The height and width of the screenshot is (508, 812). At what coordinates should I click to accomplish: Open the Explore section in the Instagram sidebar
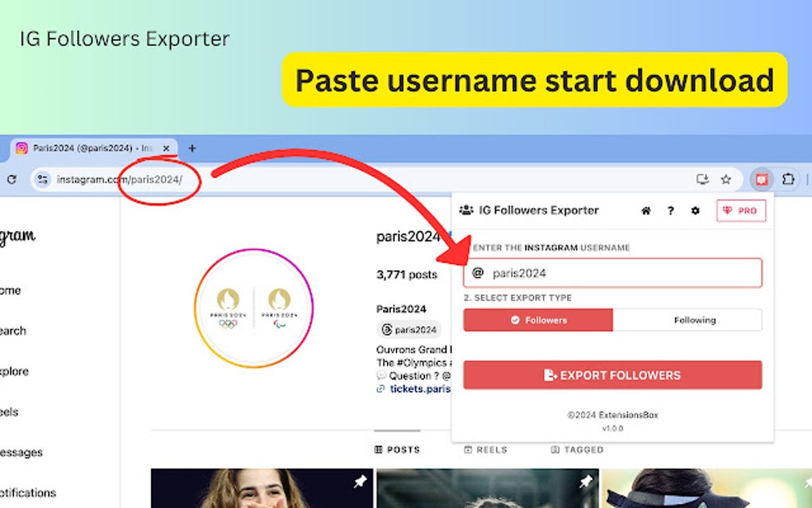[x=19, y=371]
